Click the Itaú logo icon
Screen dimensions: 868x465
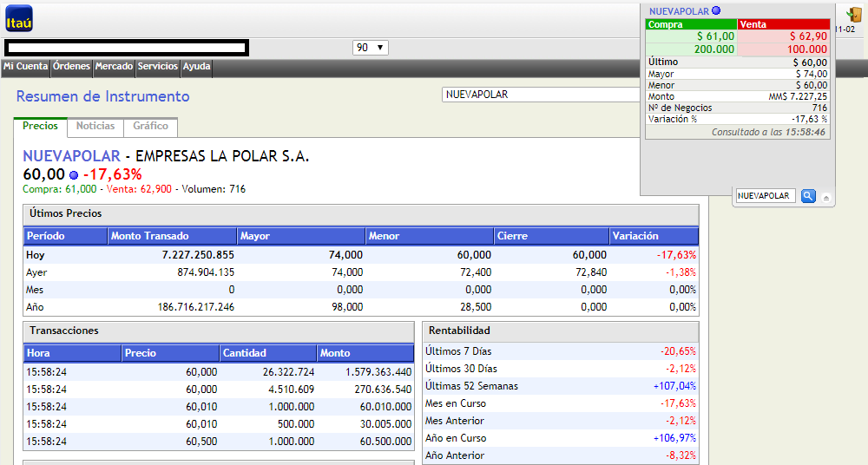click(x=19, y=18)
